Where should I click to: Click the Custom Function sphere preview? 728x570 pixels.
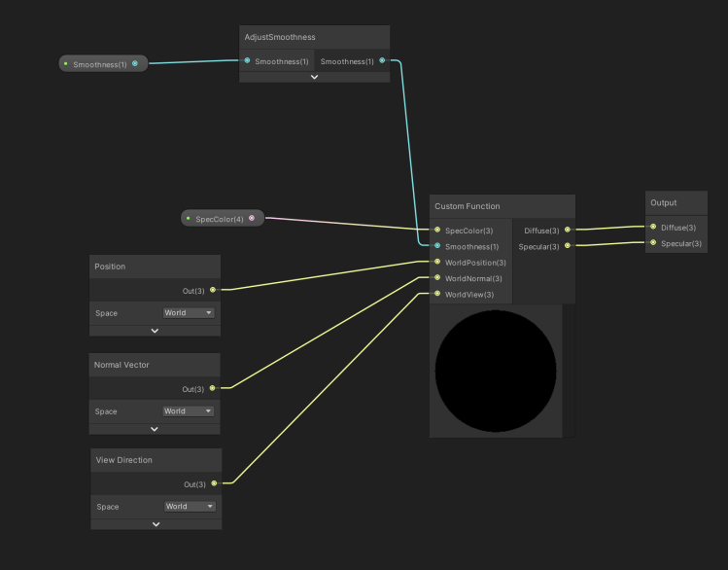tap(496, 371)
